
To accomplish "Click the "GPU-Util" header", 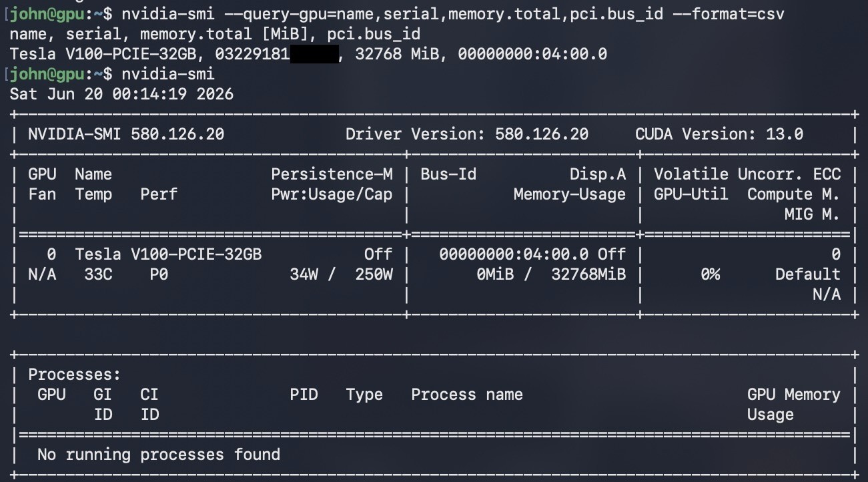I will pos(691,194).
